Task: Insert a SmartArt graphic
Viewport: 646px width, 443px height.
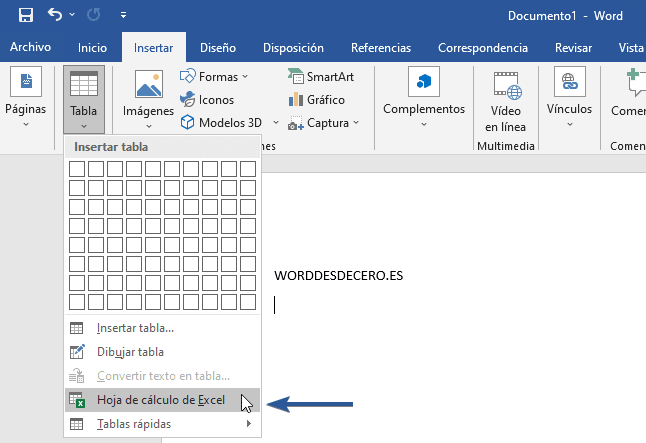Action: tap(321, 77)
